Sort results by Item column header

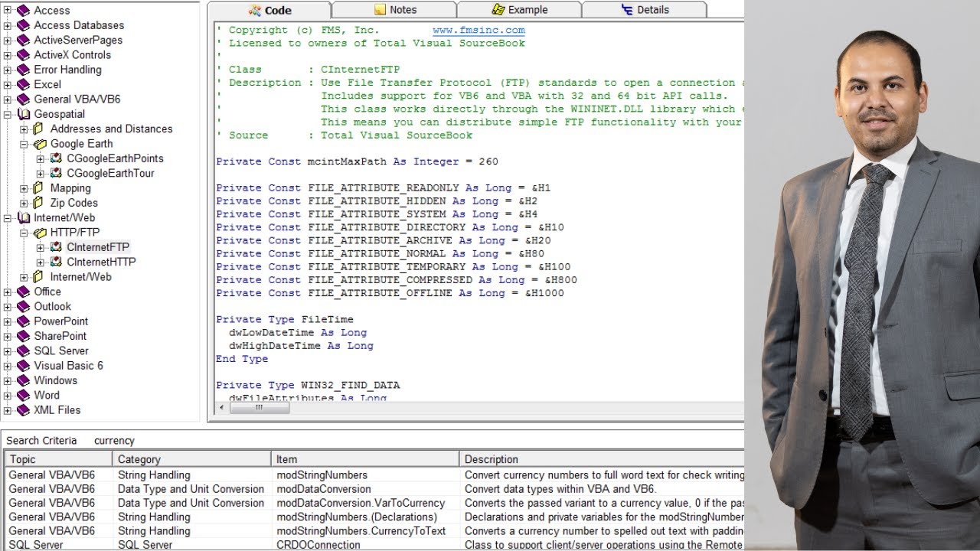pyautogui.click(x=366, y=459)
